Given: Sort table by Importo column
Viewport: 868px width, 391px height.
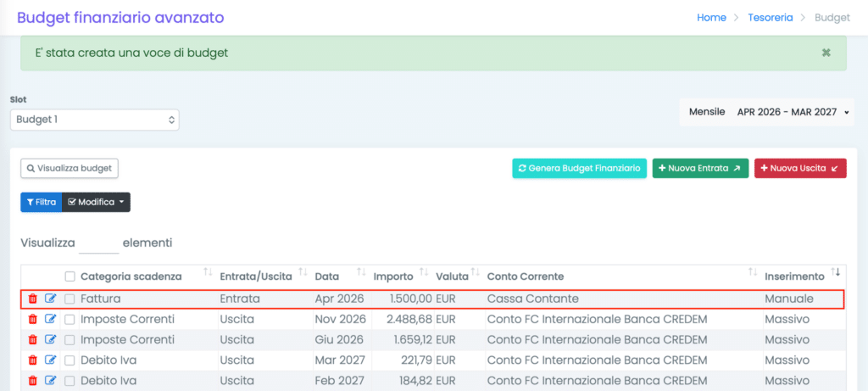Looking at the screenshot, I should coord(422,272).
